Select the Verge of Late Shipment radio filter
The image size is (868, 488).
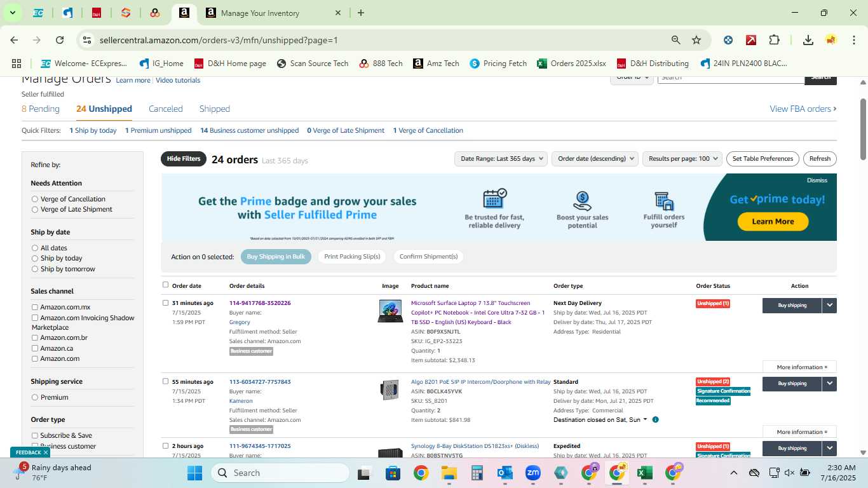tap(35, 209)
